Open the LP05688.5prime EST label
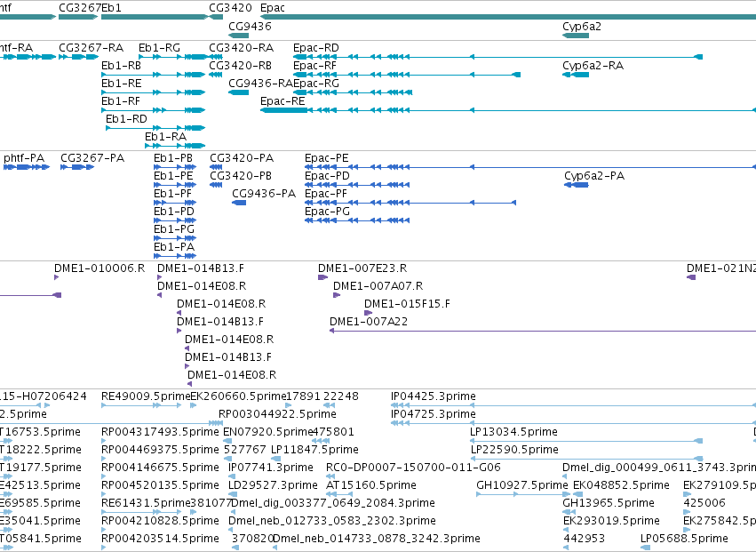This screenshot has height=552, width=756. click(x=684, y=539)
